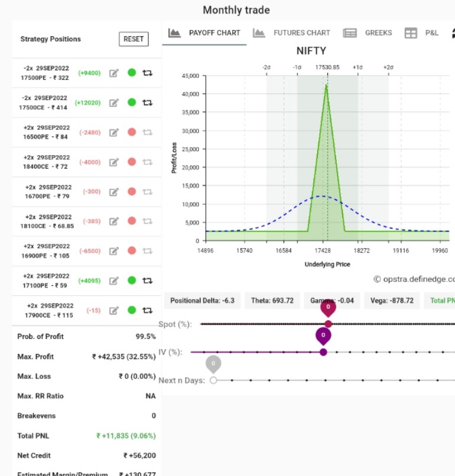Screen dimensions: 455x476
Task: Click the P&L grid icon
Action: [411, 33]
